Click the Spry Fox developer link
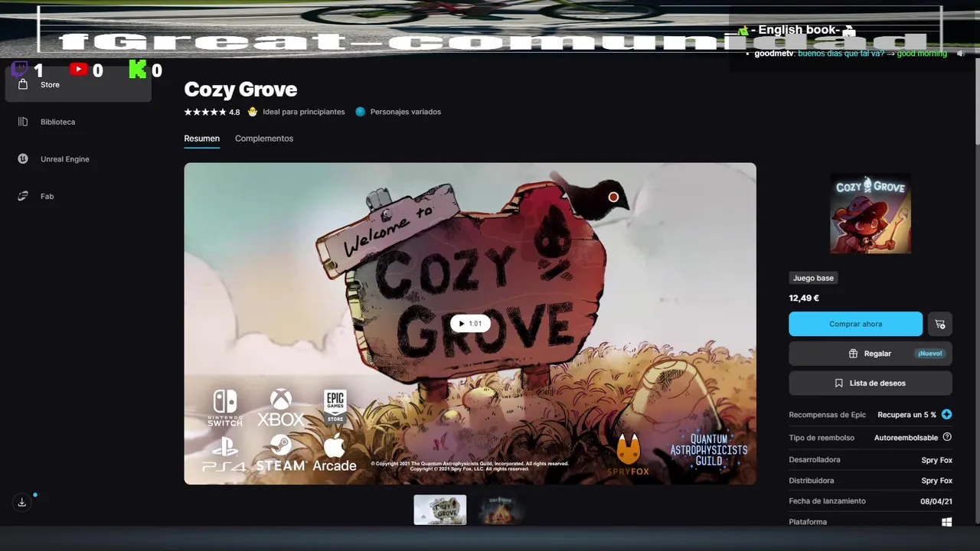Viewport: 980px width, 551px height. [936, 460]
